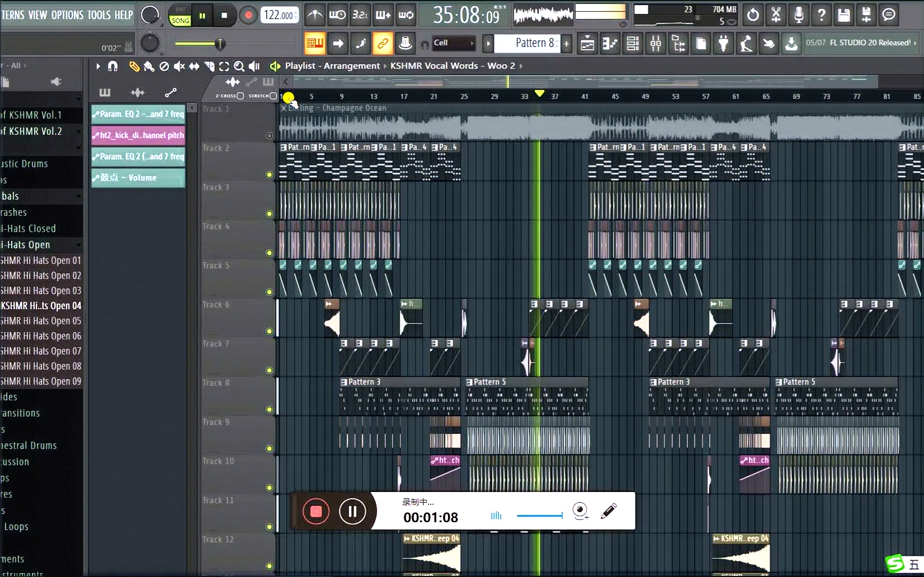
Task: Select the Zoom magnifier tool in playlist
Action: pos(239,67)
